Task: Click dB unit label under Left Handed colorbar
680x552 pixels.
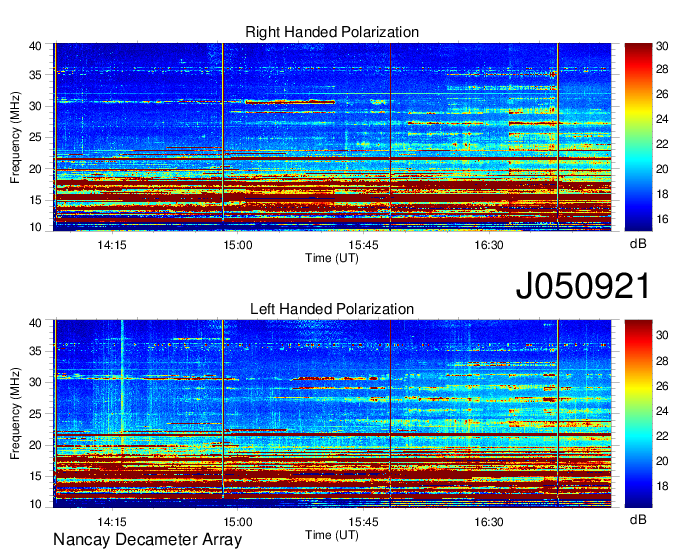Action: [x=638, y=520]
